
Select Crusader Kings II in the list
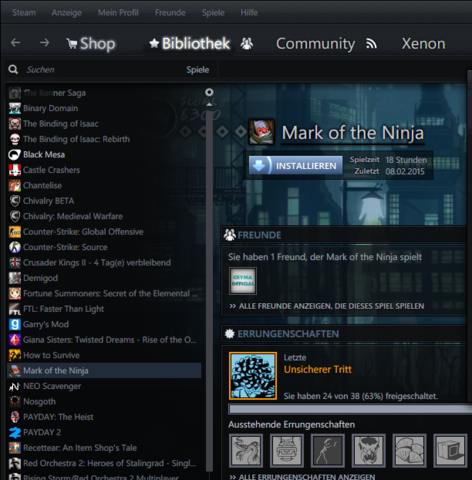click(x=104, y=263)
